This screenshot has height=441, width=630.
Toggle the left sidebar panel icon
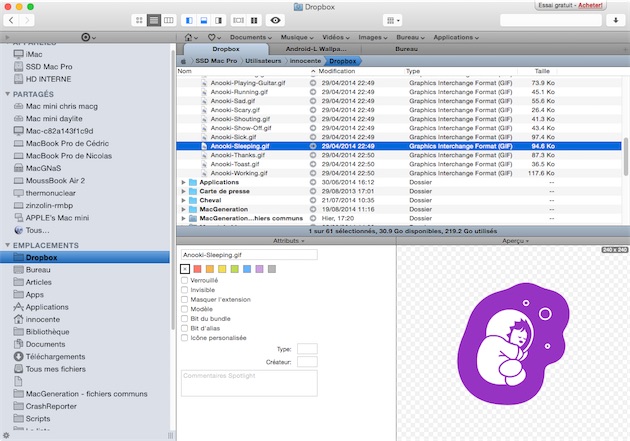click(189, 20)
